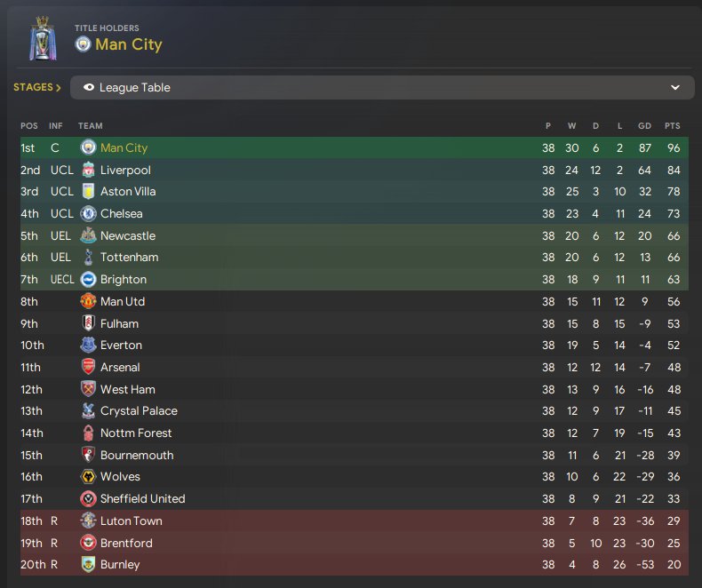This screenshot has height=588, width=702.
Task: Click the Man City badge in title holders
Action: [83, 44]
